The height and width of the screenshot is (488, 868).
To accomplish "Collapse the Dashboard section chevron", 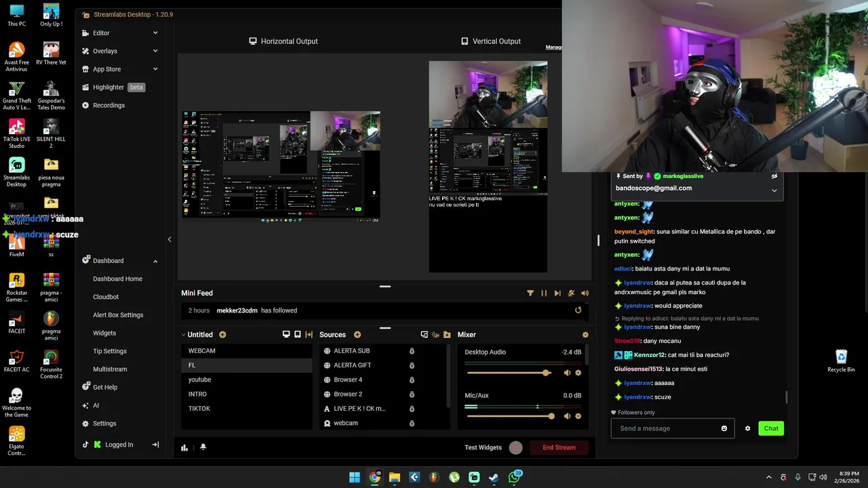I will (155, 261).
